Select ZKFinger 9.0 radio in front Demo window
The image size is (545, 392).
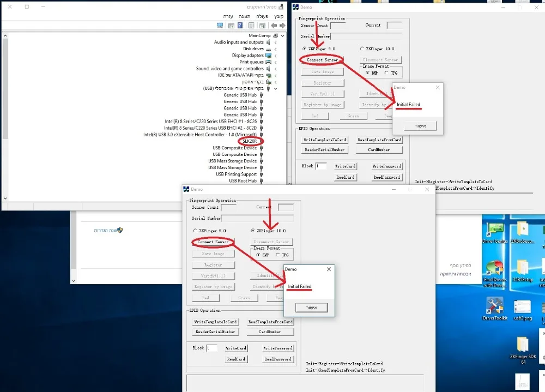tap(195, 231)
